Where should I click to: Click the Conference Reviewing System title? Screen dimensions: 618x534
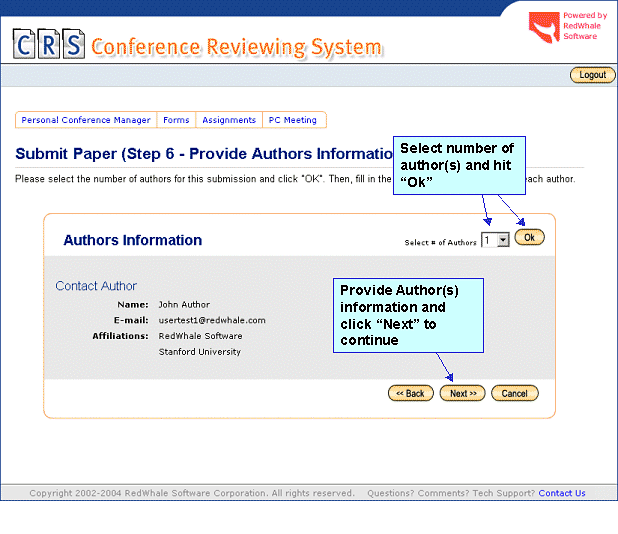click(x=236, y=47)
